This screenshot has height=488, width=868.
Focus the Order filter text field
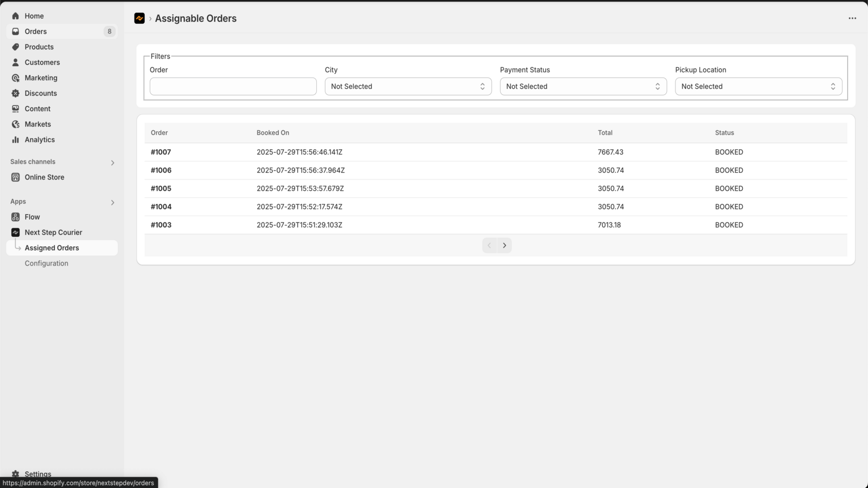point(233,87)
